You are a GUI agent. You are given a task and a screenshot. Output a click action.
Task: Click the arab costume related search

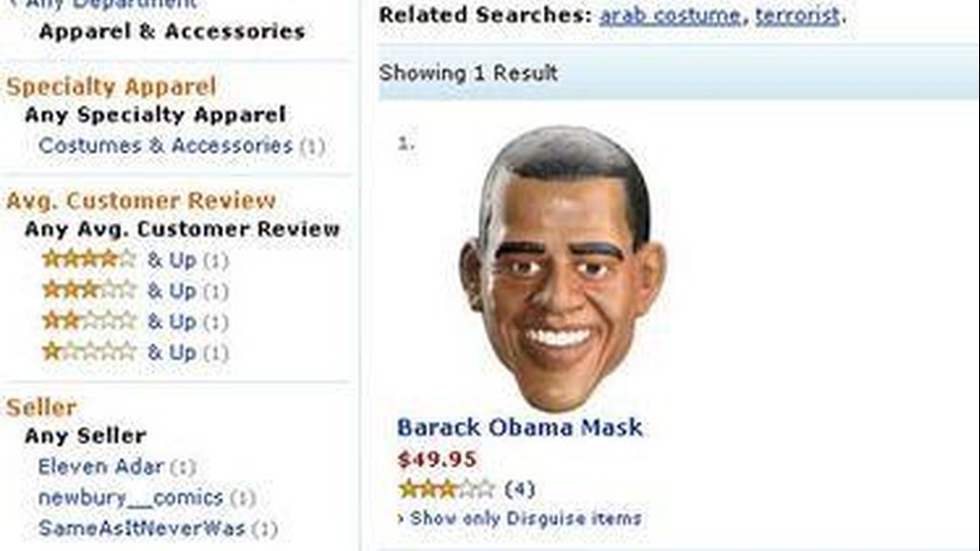pyautogui.click(x=669, y=14)
